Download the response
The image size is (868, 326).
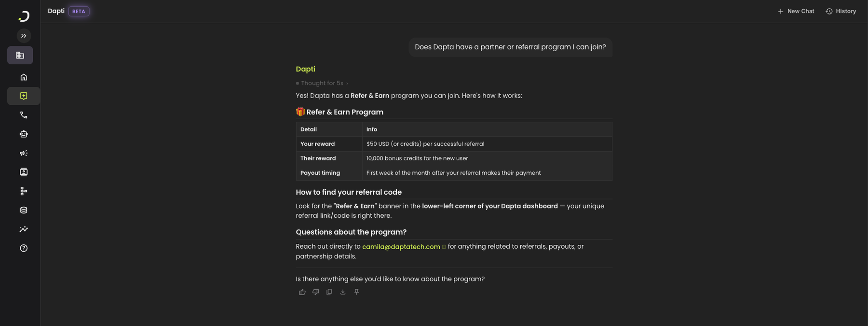click(343, 292)
